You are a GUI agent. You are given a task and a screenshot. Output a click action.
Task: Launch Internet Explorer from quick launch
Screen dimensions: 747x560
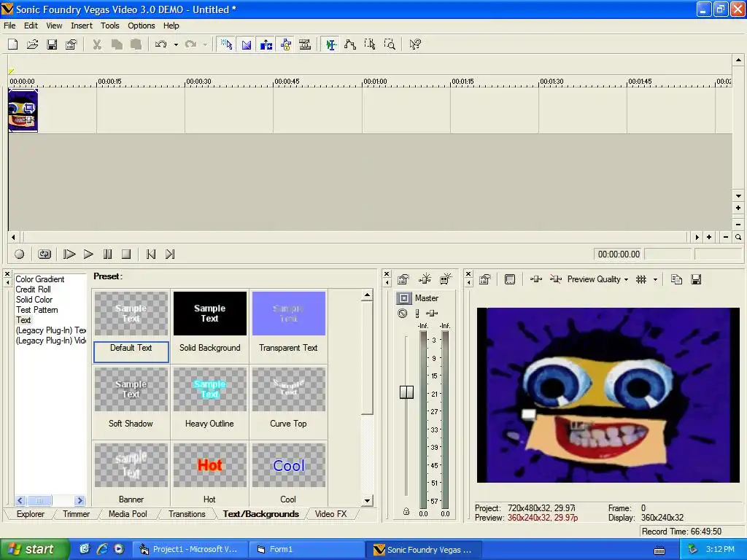click(102, 549)
